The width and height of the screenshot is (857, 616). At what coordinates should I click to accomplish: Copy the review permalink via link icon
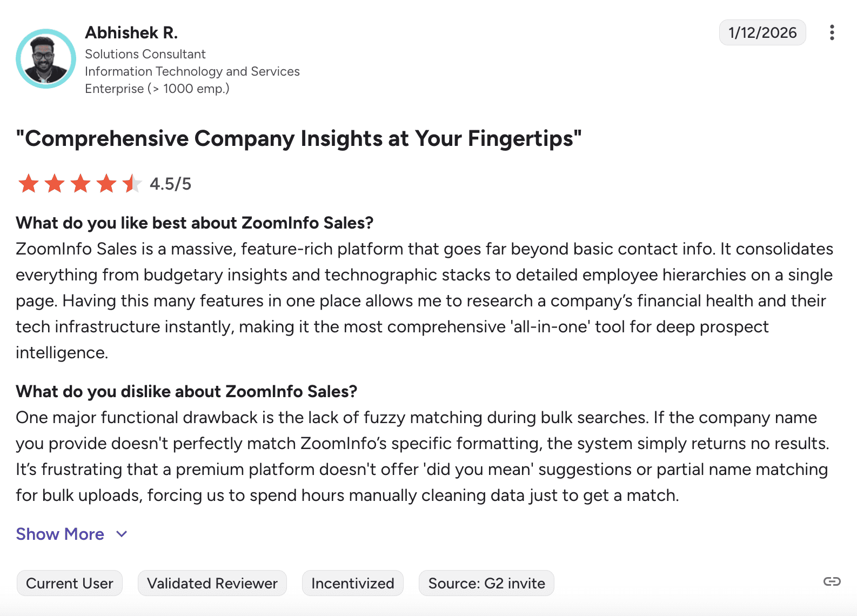(832, 581)
